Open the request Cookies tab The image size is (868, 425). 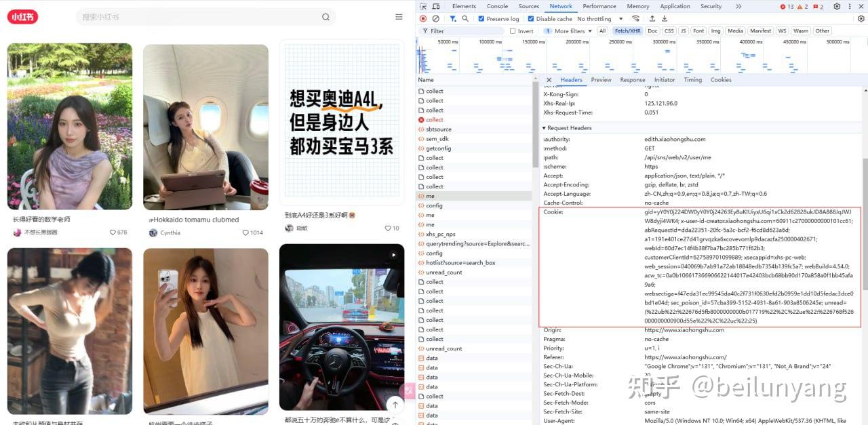(721, 80)
